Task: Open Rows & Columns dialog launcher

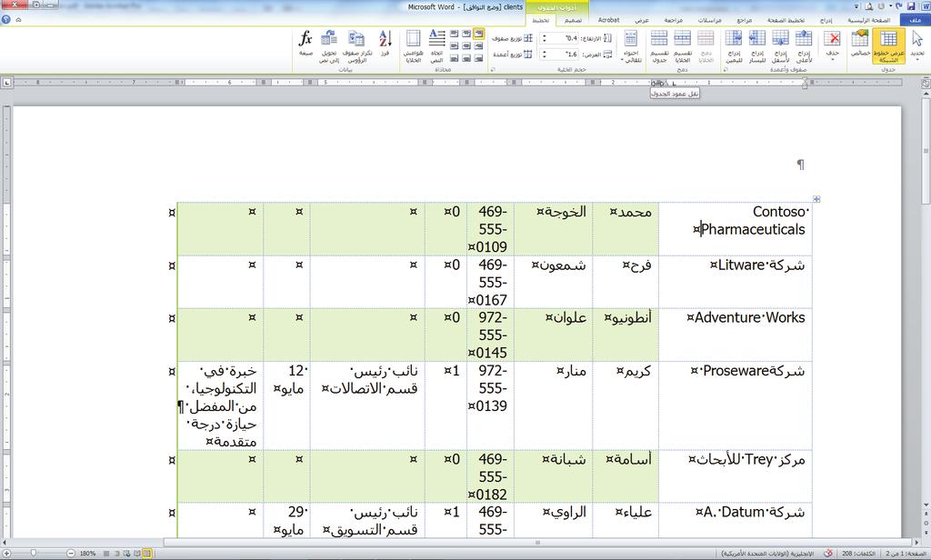Action: tap(725, 69)
